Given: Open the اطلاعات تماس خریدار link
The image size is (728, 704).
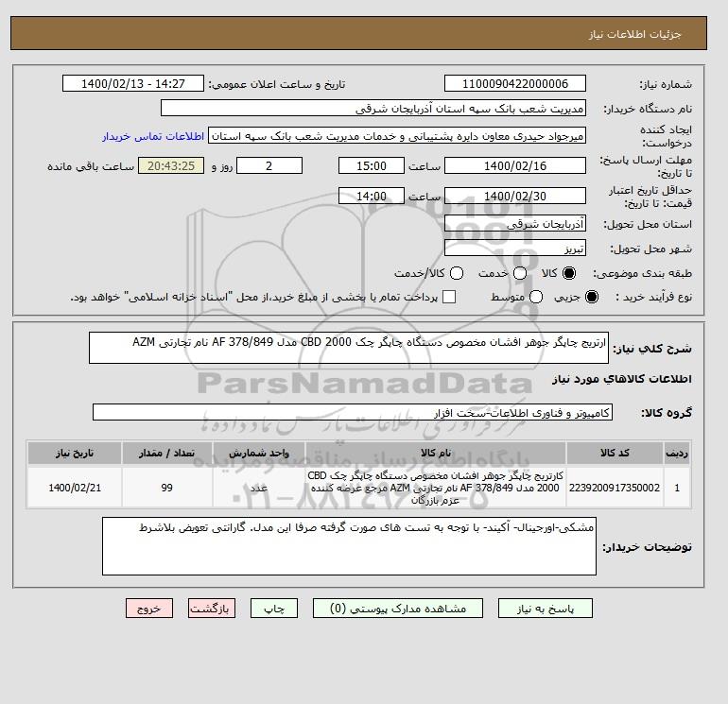Looking at the screenshot, I should coord(153,136).
